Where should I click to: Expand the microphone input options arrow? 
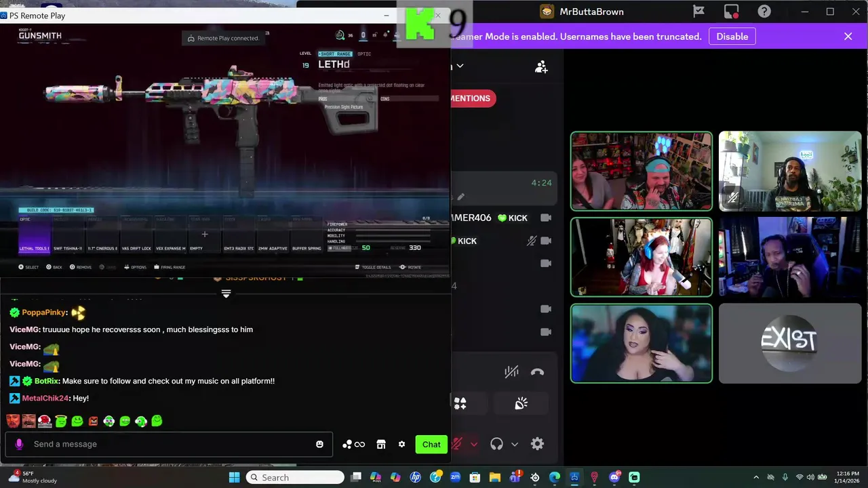point(474,445)
